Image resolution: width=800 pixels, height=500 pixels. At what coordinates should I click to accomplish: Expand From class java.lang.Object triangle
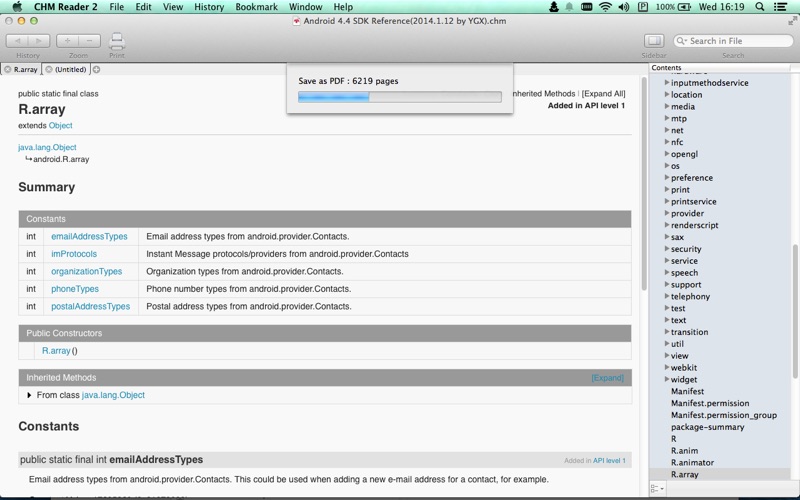[x=29, y=395]
